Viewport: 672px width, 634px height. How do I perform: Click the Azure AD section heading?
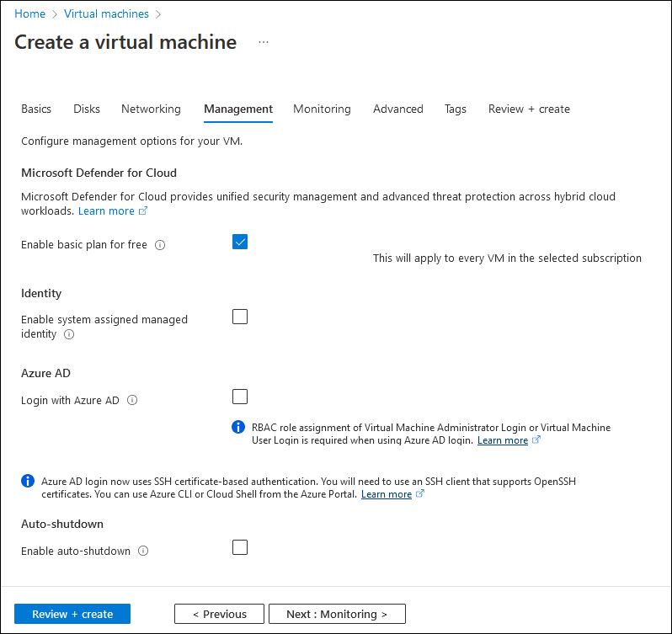coord(45,373)
